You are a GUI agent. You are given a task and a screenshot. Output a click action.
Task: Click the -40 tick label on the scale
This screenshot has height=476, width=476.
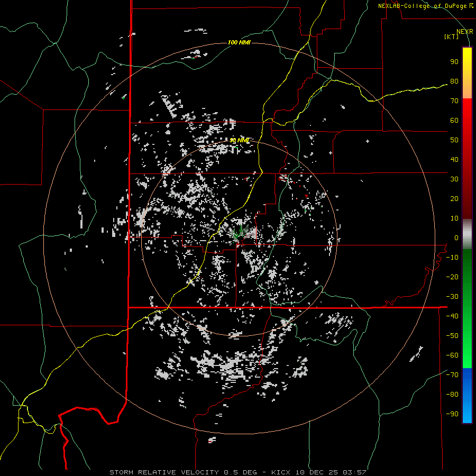[x=452, y=316]
